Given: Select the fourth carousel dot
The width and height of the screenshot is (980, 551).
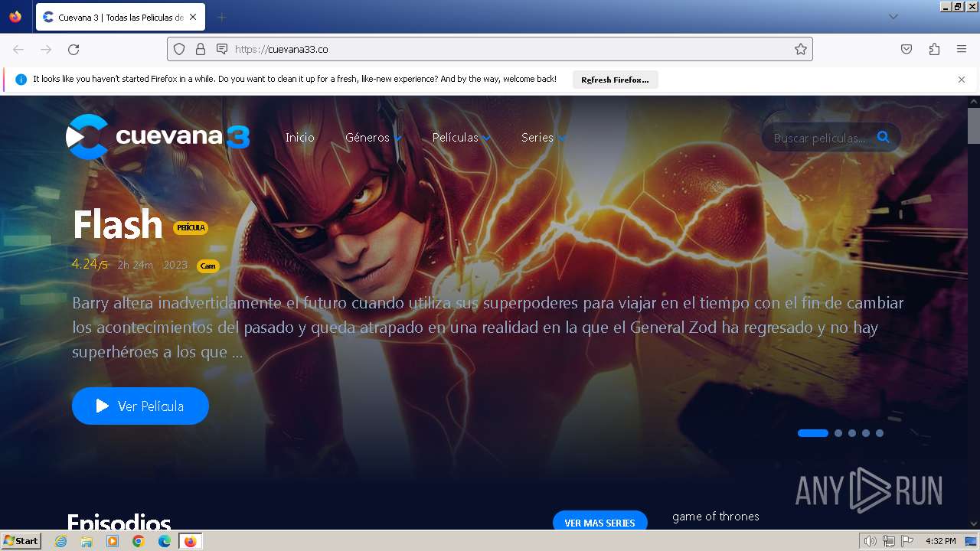Looking at the screenshot, I should click(866, 433).
